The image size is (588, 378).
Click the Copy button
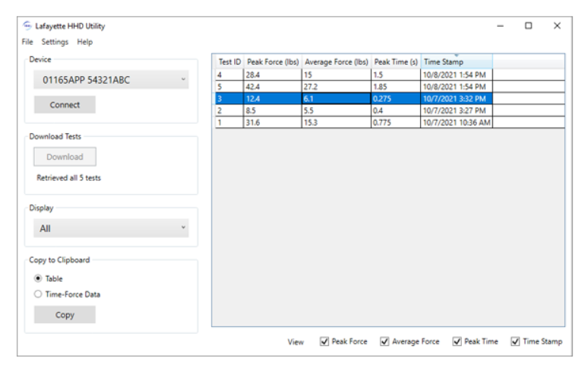point(65,315)
